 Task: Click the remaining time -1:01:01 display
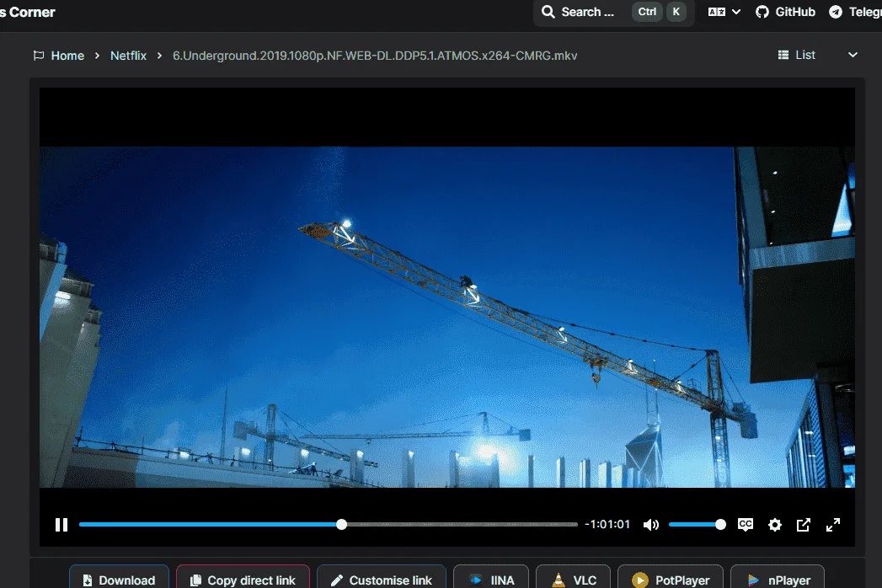(607, 525)
